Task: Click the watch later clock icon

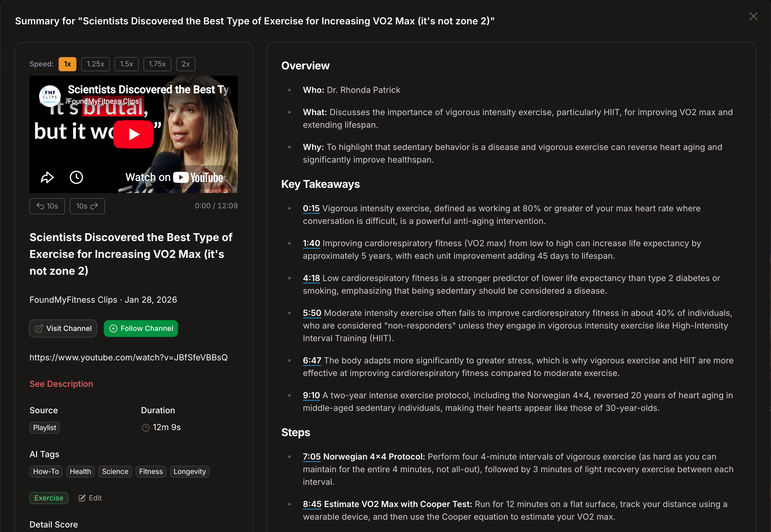Action: point(76,177)
